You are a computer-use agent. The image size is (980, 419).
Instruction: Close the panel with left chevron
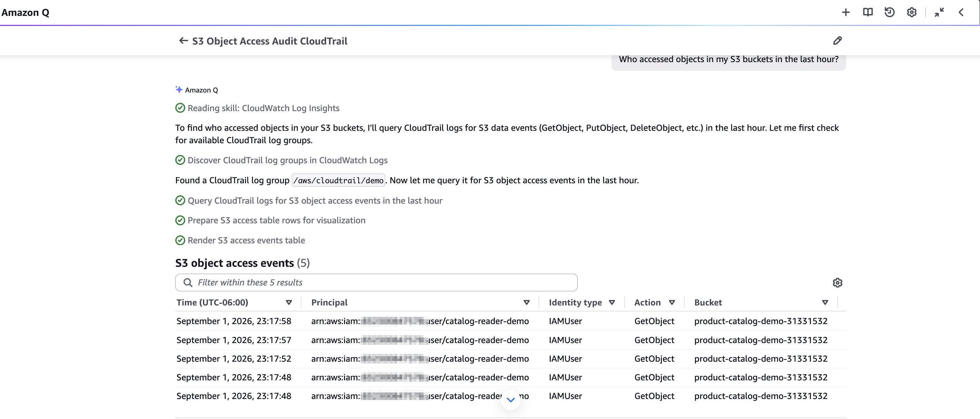point(961,12)
